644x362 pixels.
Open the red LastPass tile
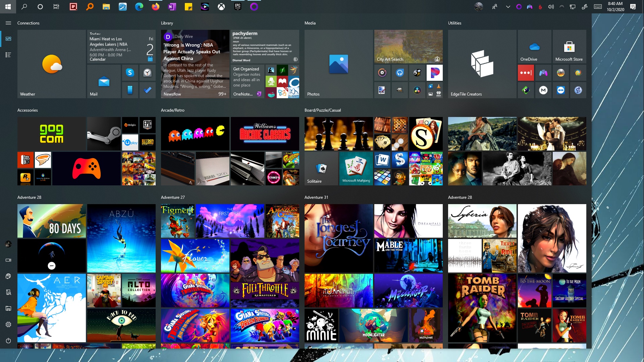pos(526,73)
